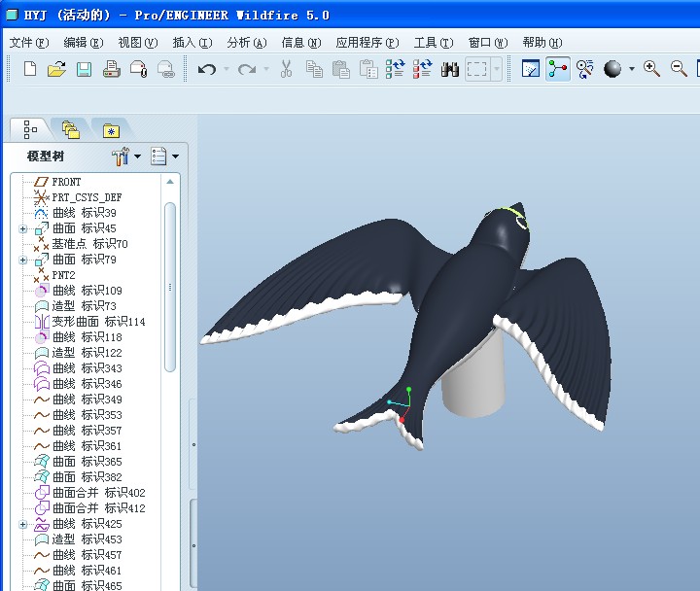Open the 编辑(E) menu
This screenshot has width=700, height=591.
point(84,43)
